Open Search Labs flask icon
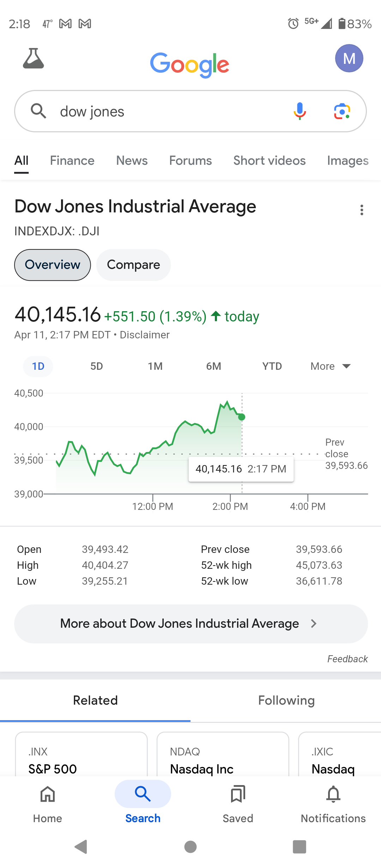The height and width of the screenshot is (868, 381). tap(34, 59)
